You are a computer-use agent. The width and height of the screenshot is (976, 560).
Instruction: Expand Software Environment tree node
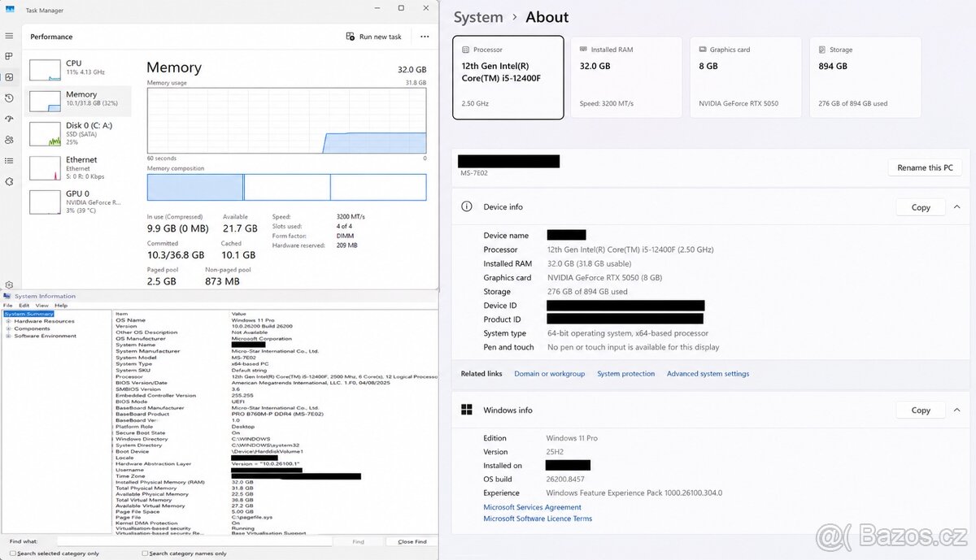tap(8, 336)
